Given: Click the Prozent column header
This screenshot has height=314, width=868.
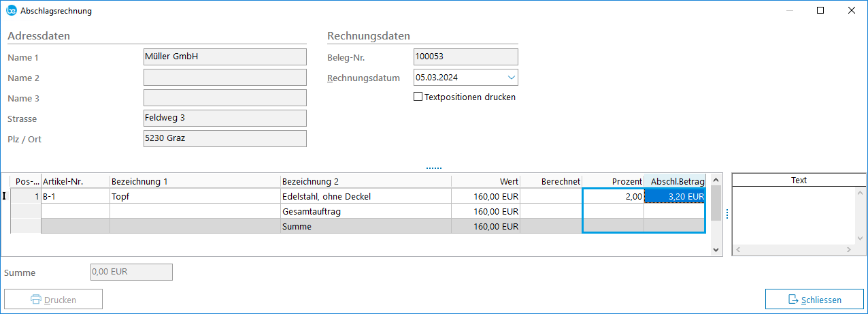Looking at the screenshot, I should [x=612, y=181].
